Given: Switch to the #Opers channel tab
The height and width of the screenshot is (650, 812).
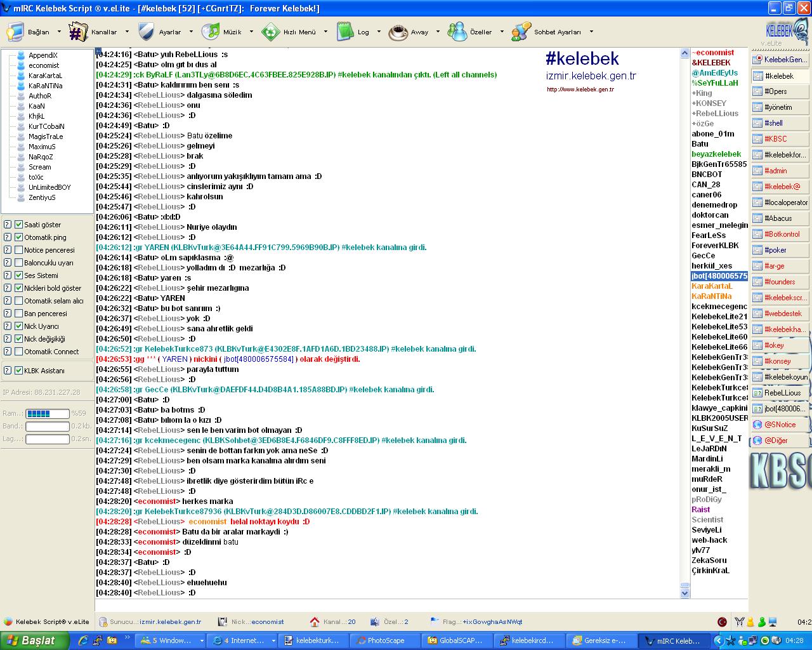Looking at the screenshot, I should click(x=780, y=91).
